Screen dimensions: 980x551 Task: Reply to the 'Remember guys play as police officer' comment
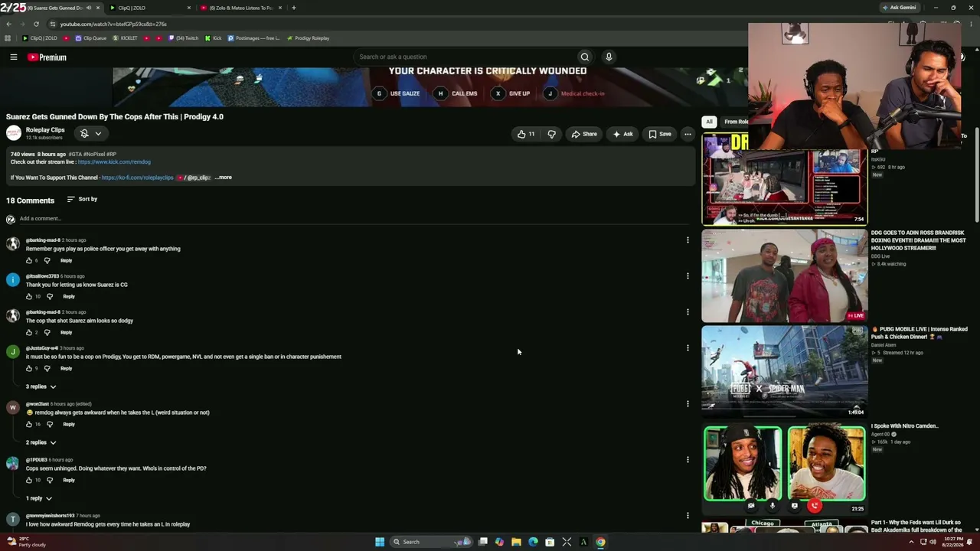point(67,261)
